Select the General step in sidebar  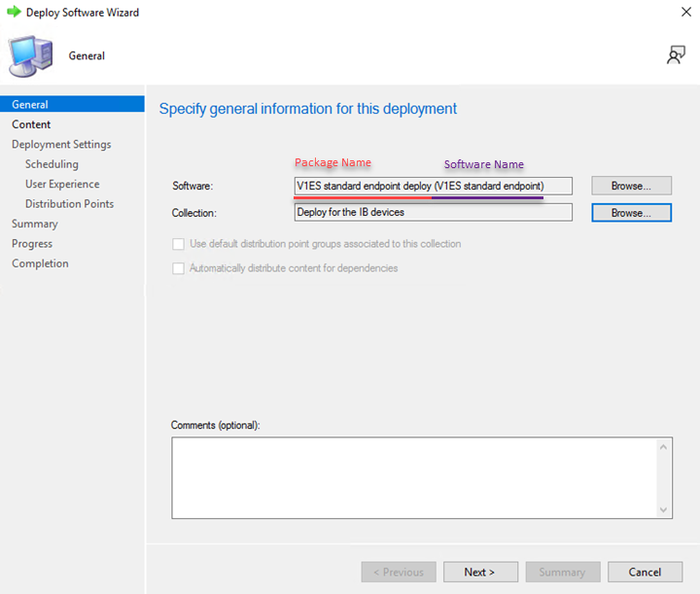pyautogui.click(x=30, y=105)
